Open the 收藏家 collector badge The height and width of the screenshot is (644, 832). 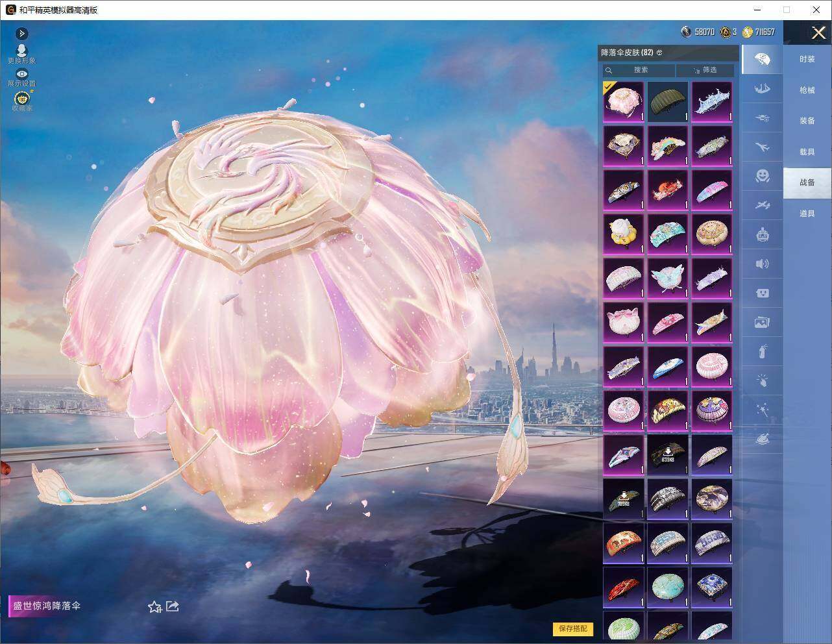coord(21,101)
